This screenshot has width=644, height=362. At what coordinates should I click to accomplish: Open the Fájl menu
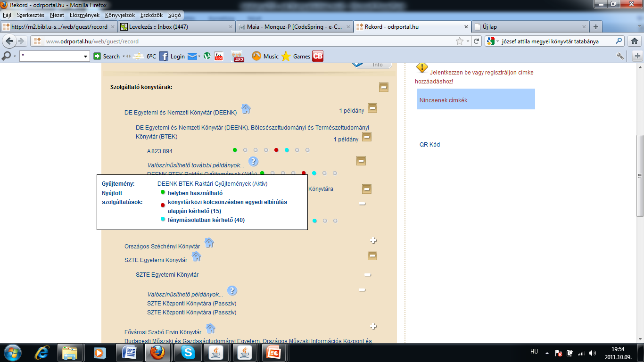pos(7,15)
